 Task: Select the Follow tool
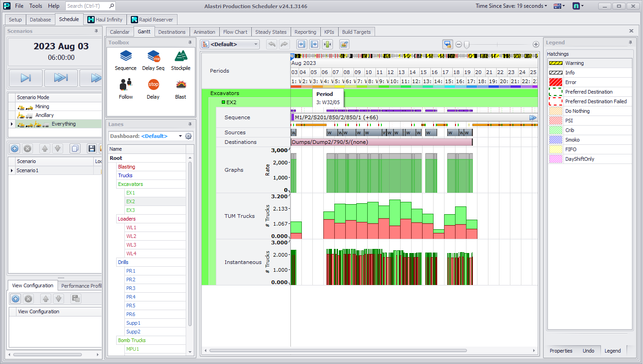(x=125, y=85)
